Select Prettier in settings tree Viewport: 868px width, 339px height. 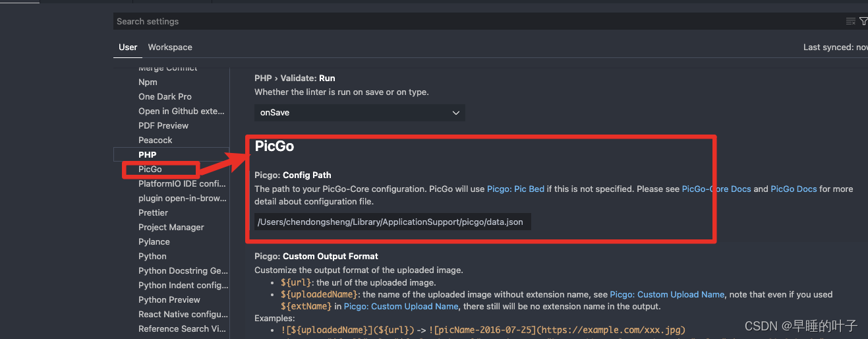[x=153, y=213]
